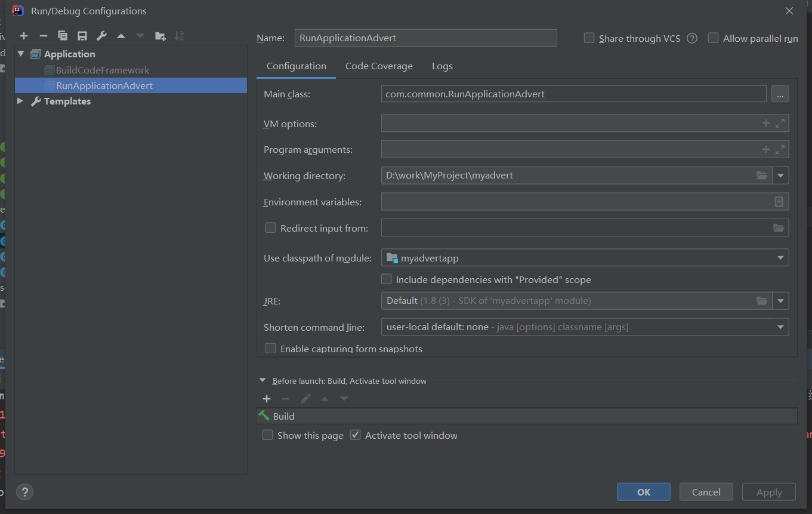The height and width of the screenshot is (514, 812).
Task: Check the Redirect input from checkbox
Action: [x=270, y=227]
